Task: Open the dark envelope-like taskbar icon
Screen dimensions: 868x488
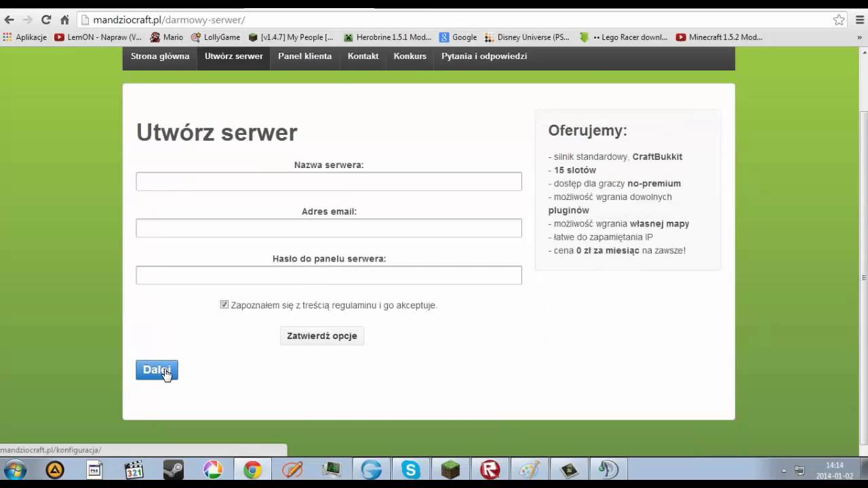Action: click(x=569, y=470)
